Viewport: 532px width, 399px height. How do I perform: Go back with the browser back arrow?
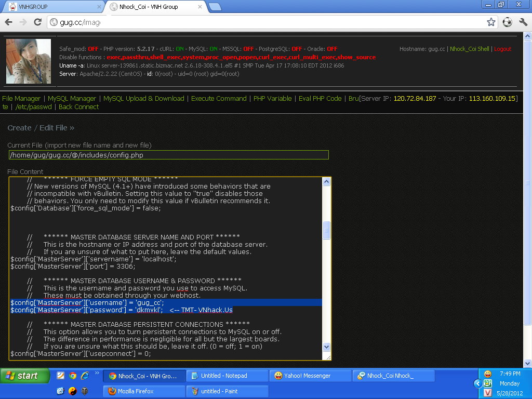coord(9,22)
